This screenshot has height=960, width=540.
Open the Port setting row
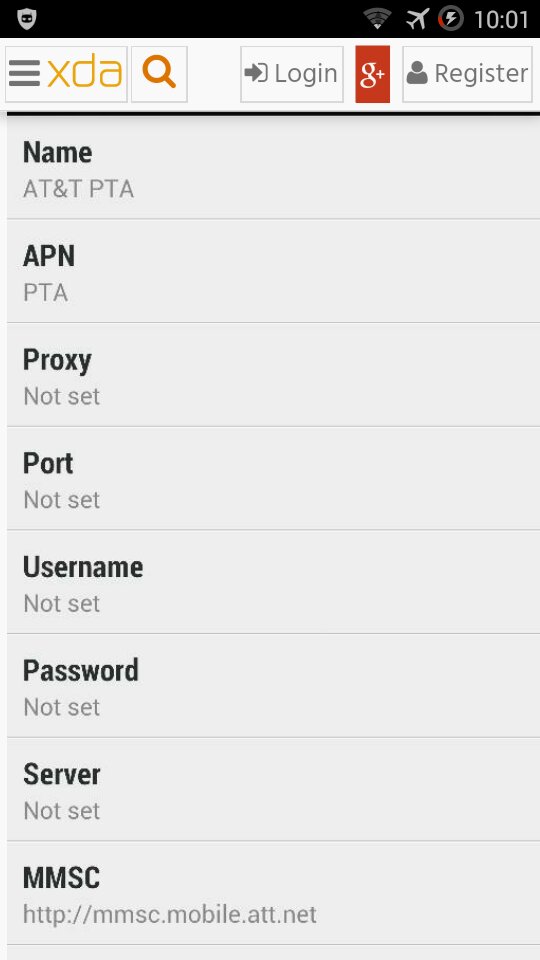coord(273,478)
